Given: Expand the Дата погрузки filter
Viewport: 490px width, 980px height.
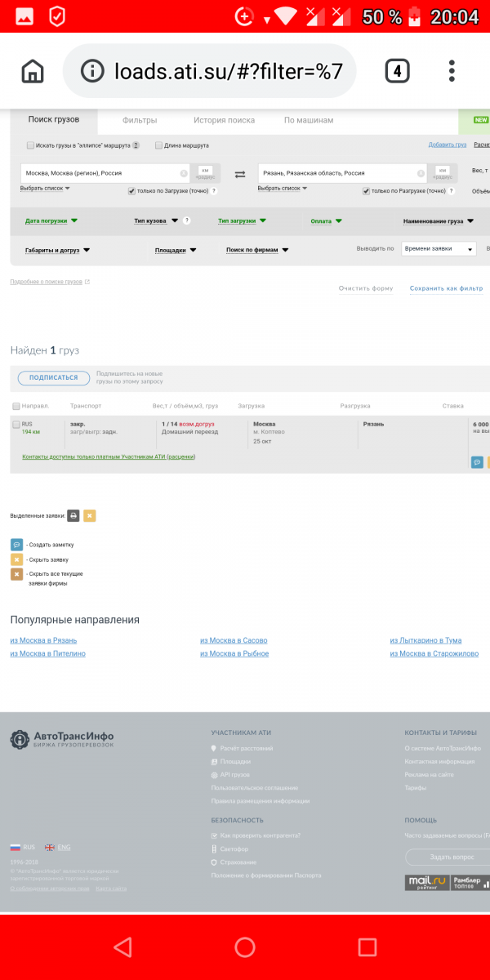Looking at the screenshot, I should pos(51,220).
